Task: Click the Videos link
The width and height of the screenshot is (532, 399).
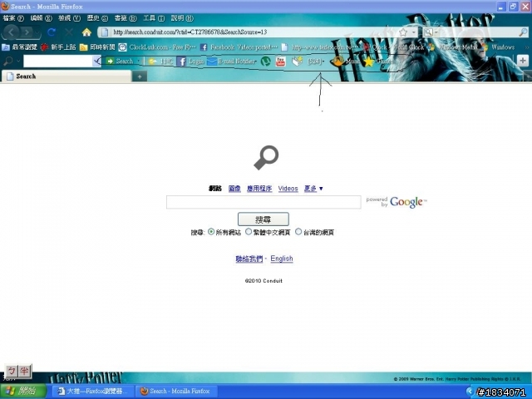Action: (288, 189)
